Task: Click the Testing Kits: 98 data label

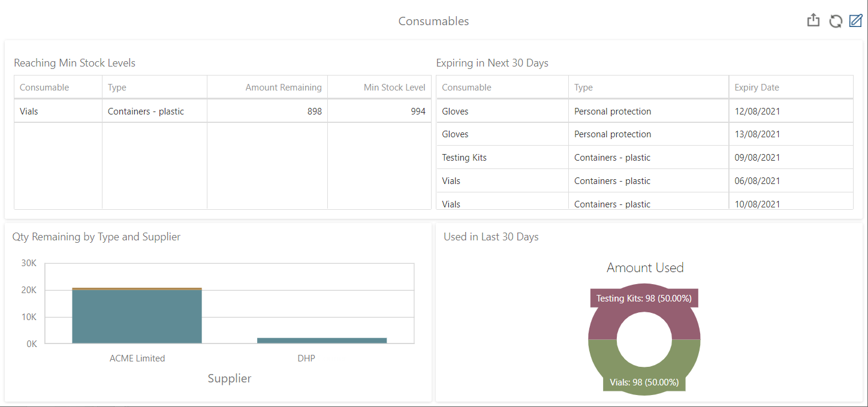Action: pos(644,298)
